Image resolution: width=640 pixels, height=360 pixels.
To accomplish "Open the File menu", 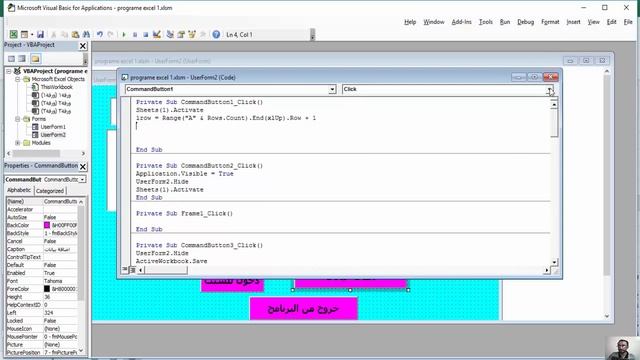I will (x=628, y=22).
